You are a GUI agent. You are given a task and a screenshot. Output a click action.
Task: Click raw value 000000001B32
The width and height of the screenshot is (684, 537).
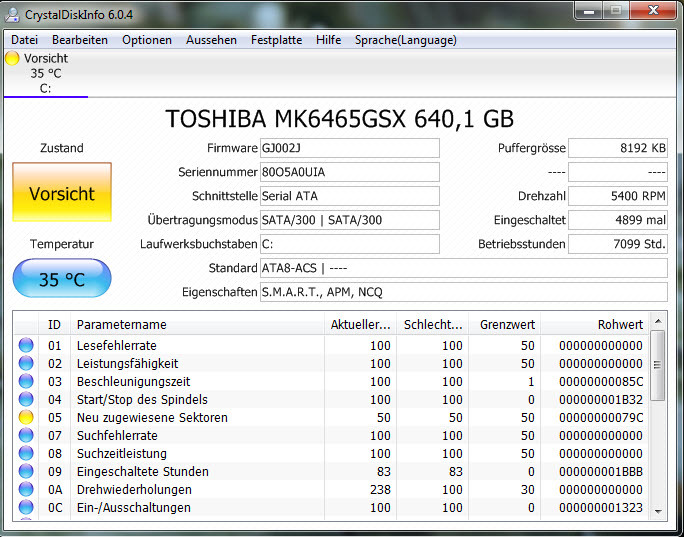tap(601, 400)
